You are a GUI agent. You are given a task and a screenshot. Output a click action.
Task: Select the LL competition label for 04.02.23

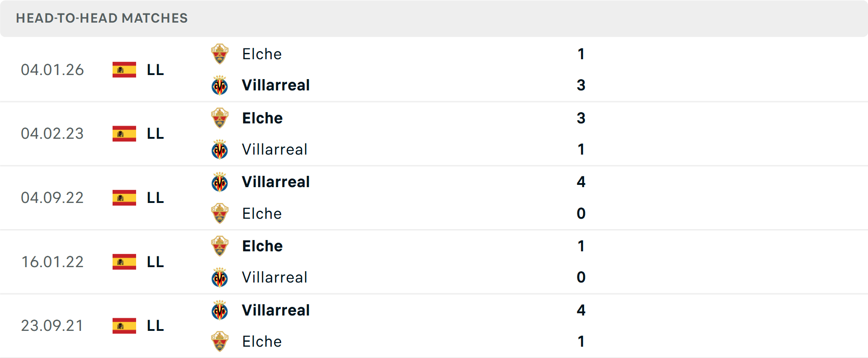154,133
